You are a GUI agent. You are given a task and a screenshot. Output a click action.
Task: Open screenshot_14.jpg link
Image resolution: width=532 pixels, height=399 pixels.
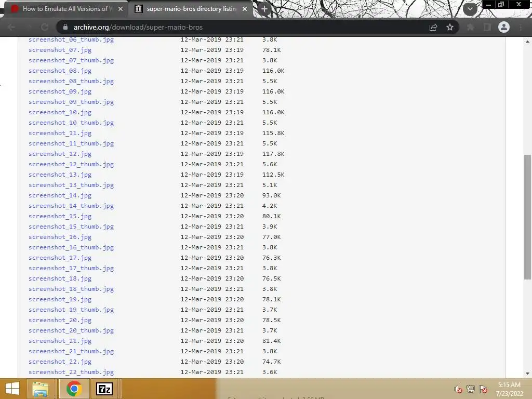60,195
